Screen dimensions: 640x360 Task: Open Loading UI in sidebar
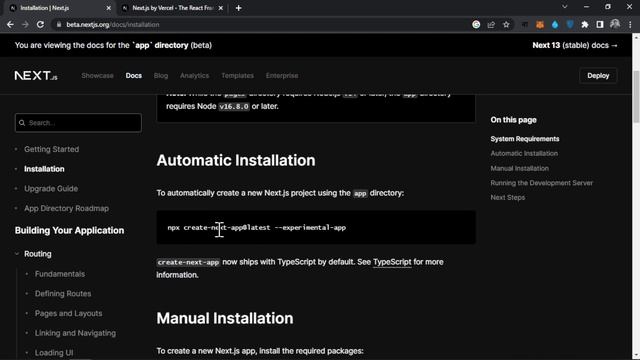pyautogui.click(x=54, y=353)
